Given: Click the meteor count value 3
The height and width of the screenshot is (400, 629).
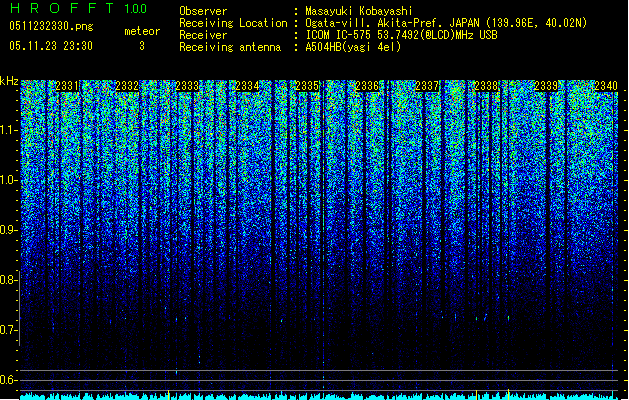Looking at the screenshot, I should tap(142, 46).
